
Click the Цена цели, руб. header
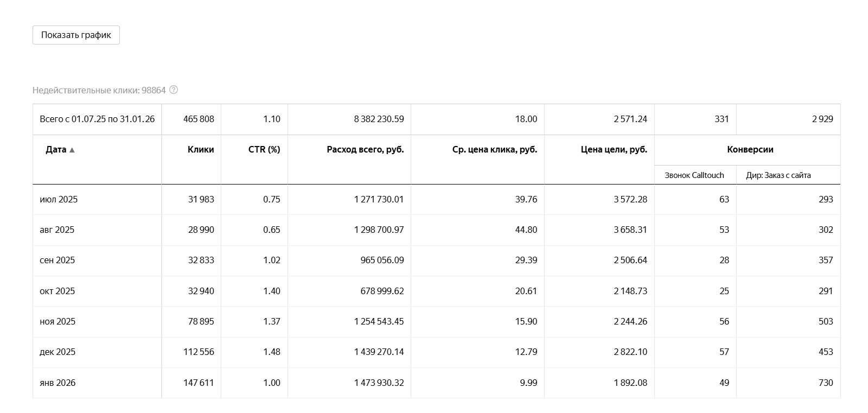point(614,149)
